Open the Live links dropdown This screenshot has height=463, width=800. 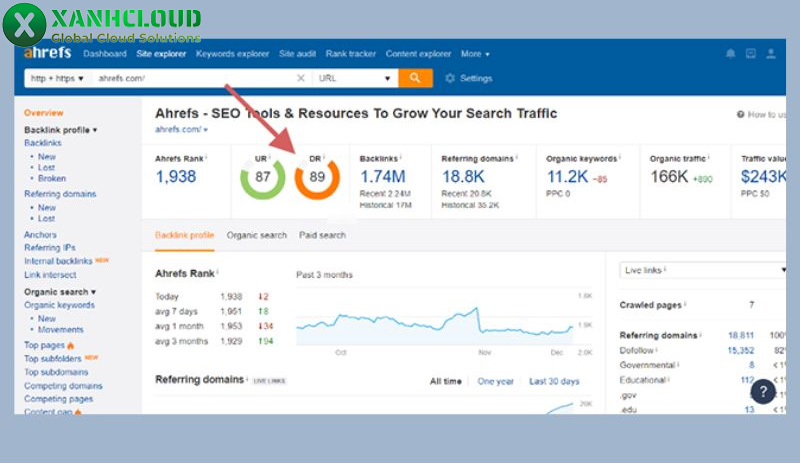tap(702, 270)
